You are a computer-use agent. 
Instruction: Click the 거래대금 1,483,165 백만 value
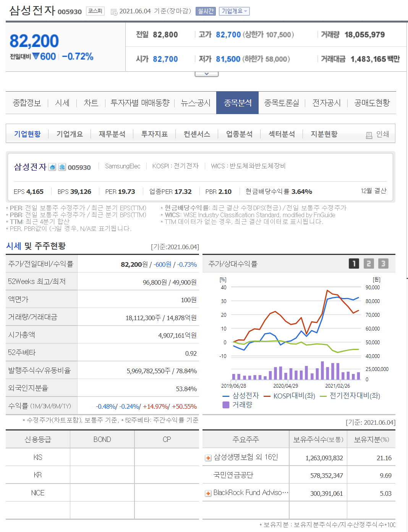pyautogui.click(x=375, y=59)
